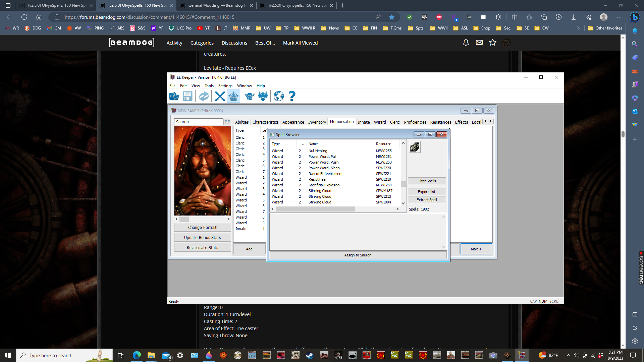Open Beamdog bookmarks star icon

click(493, 43)
